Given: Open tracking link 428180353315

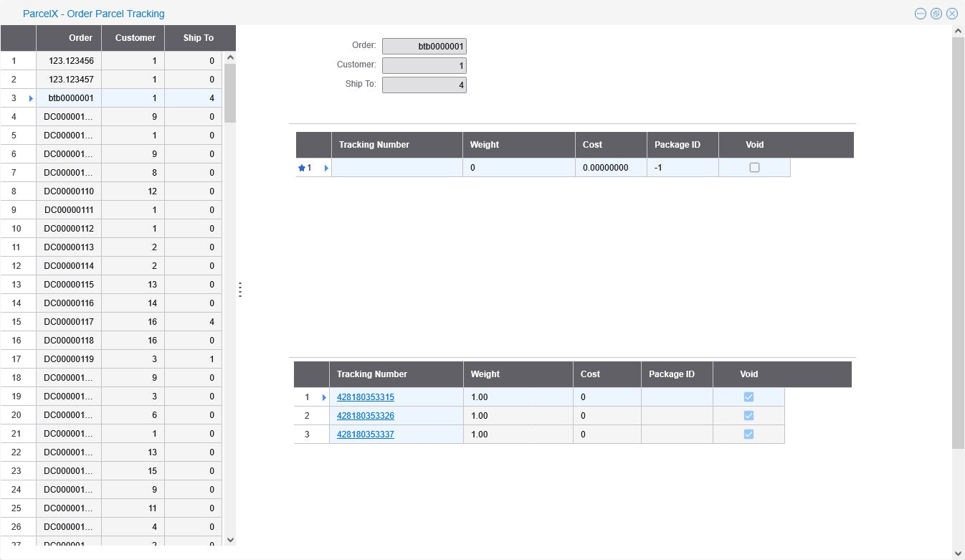Looking at the screenshot, I should (366, 397).
